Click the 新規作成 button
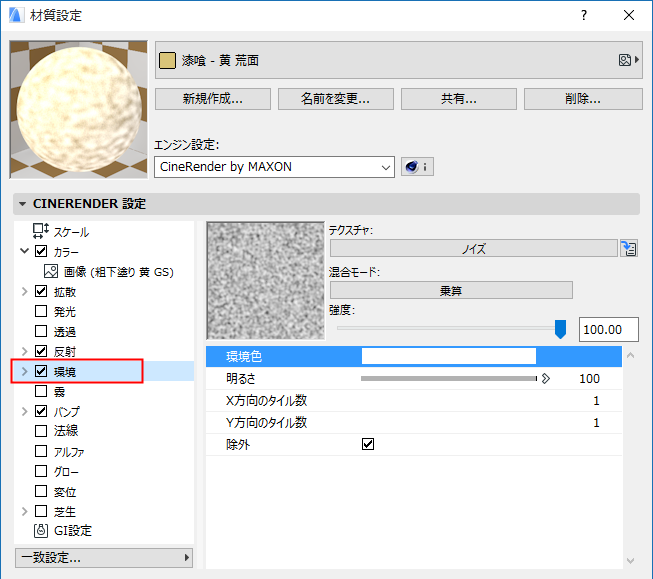This screenshot has width=653, height=579. click(x=213, y=99)
